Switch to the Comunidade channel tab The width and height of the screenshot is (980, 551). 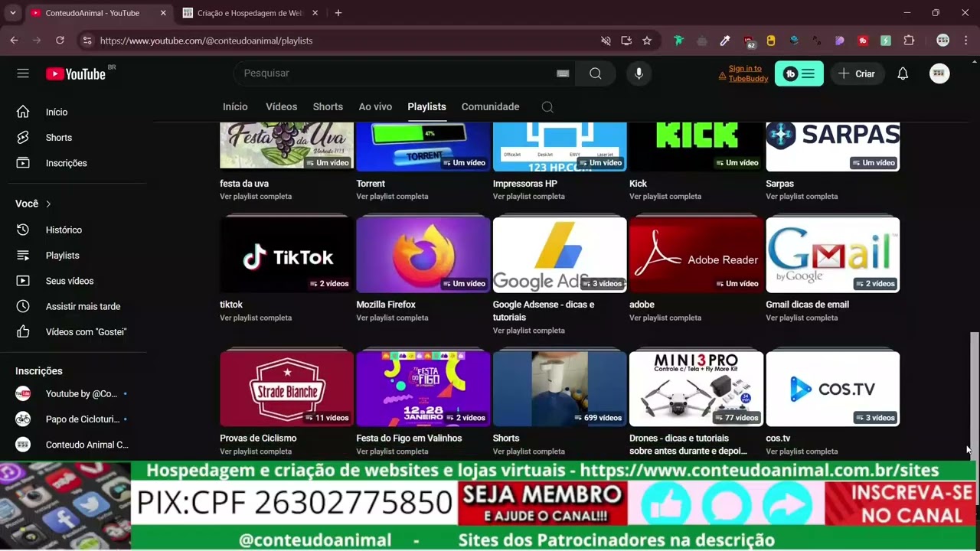(x=490, y=107)
